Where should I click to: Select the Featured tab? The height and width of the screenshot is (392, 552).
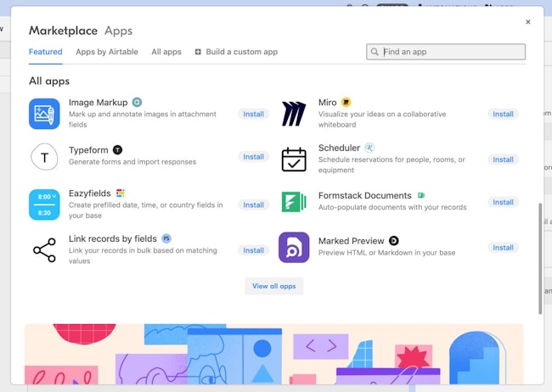tap(45, 52)
